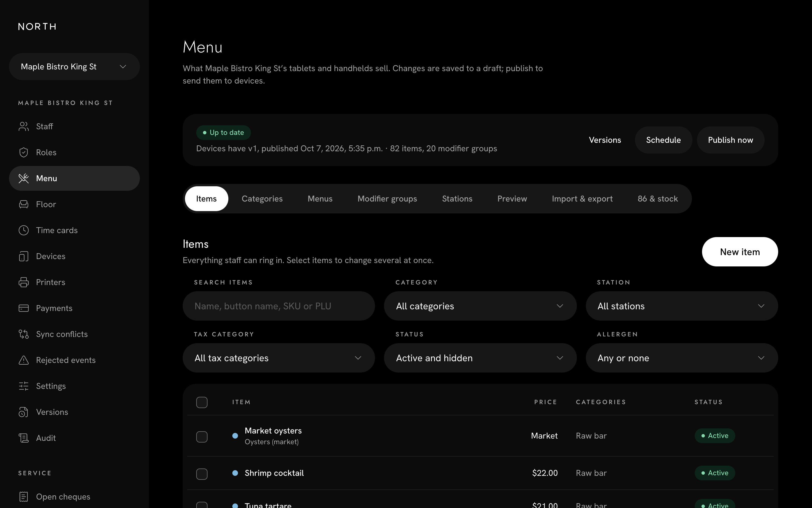
Task: Click the blue dot beside Shrimp cocktail
Action: [x=235, y=473]
